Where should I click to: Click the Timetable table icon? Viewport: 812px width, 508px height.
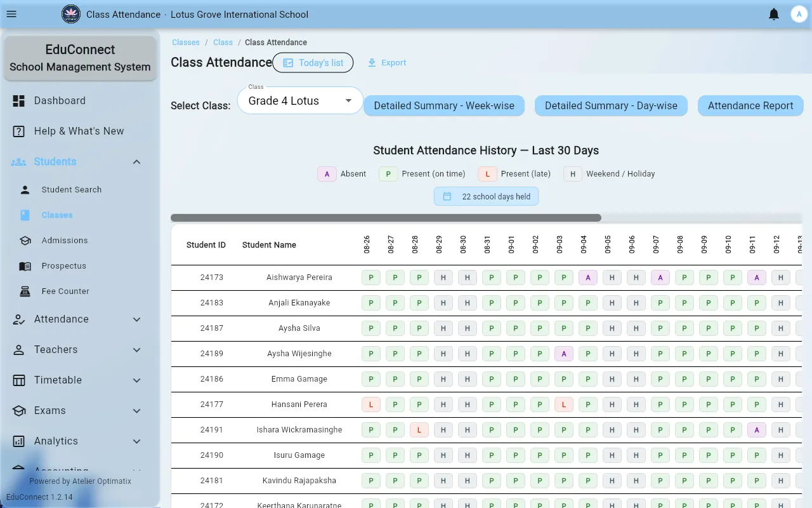tap(19, 380)
